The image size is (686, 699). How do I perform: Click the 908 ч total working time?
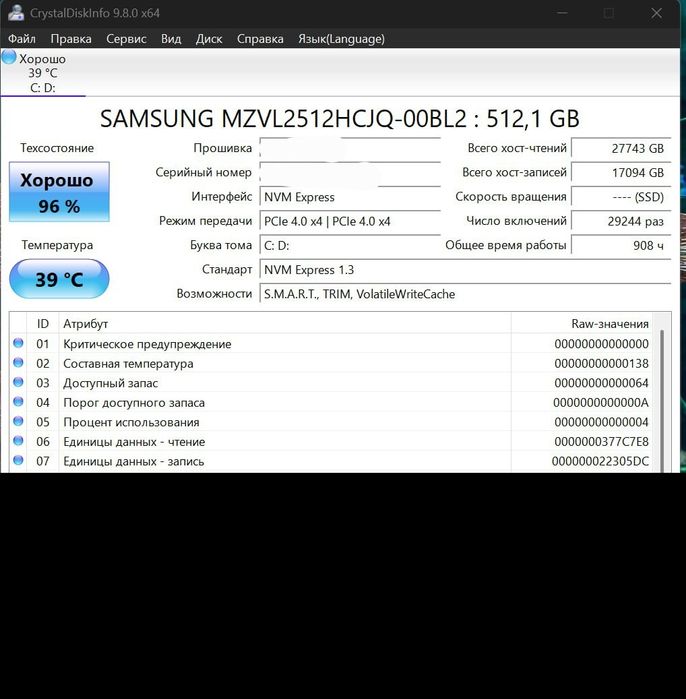tap(621, 246)
